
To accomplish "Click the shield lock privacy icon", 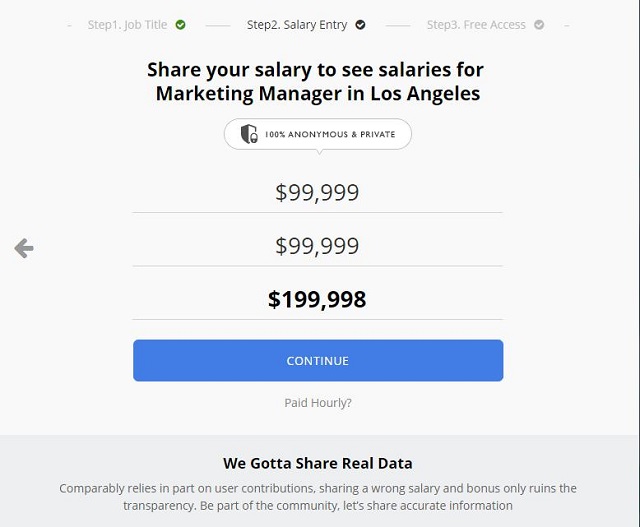I will [x=249, y=134].
